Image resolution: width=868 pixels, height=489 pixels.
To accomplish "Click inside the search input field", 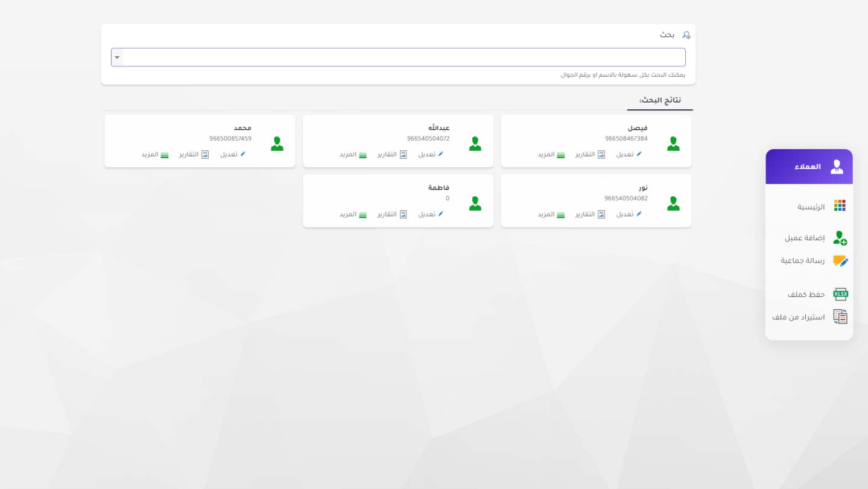I will (x=398, y=57).
